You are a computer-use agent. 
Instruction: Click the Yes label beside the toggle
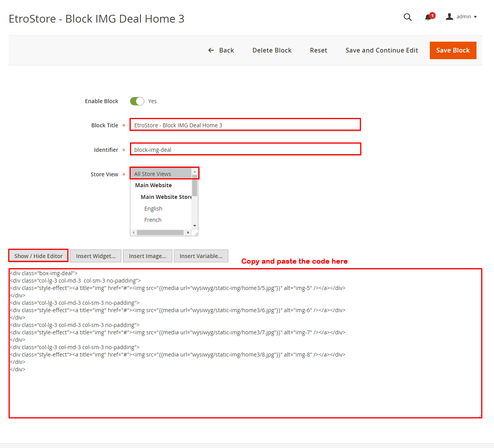(x=152, y=101)
